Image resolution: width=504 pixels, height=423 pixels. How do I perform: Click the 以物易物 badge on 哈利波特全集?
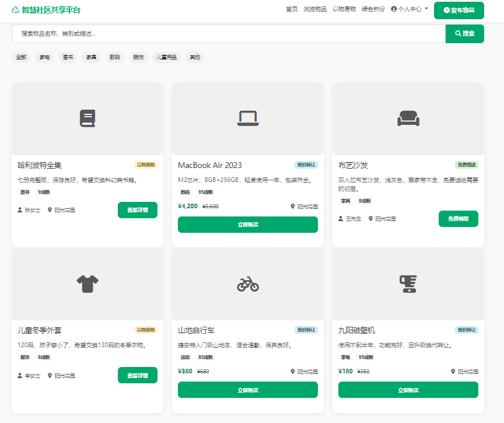[x=146, y=165]
